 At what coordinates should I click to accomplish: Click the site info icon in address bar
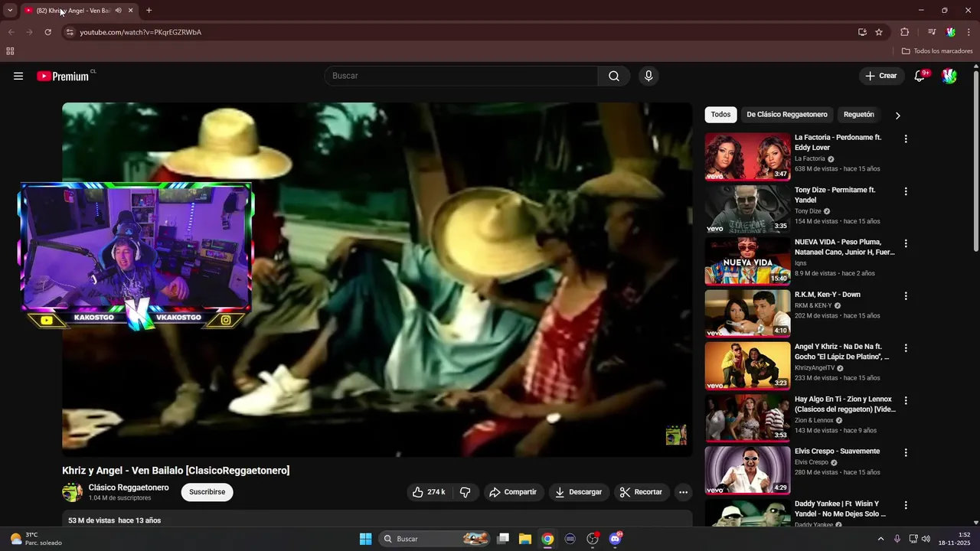[x=70, y=32]
